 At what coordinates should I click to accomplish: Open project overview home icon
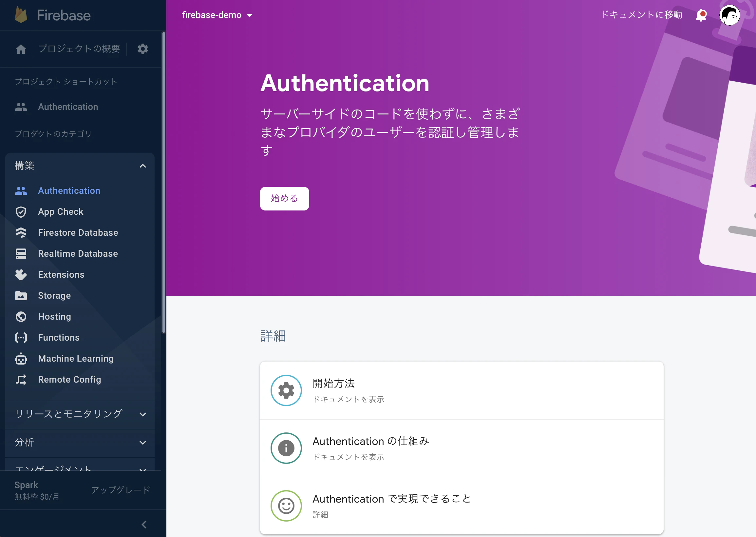click(21, 49)
